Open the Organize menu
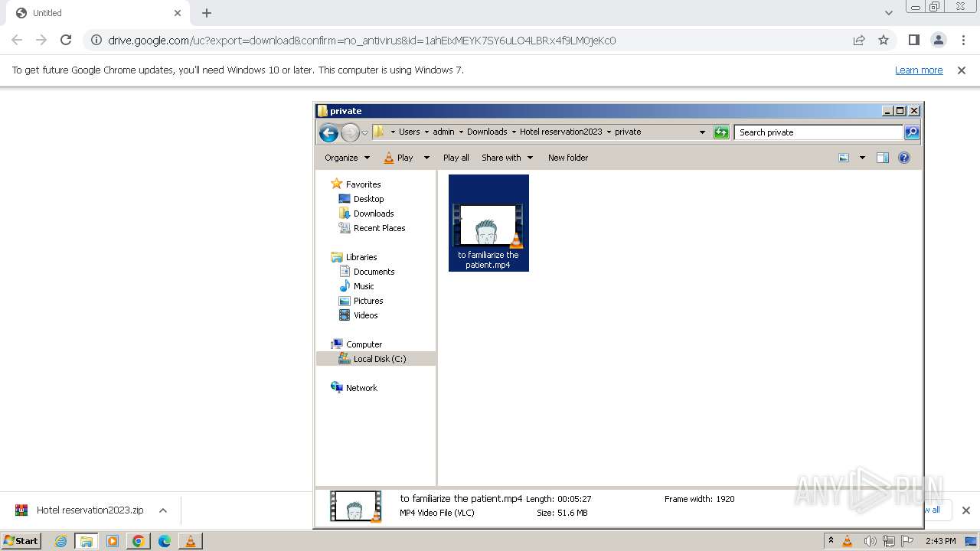 (x=347, y=158)
